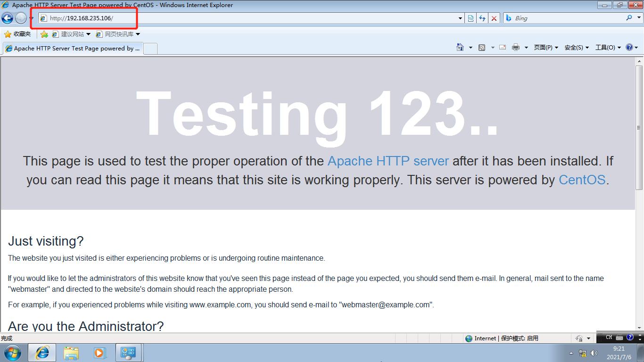The height and width of the screenshot is (362, 644).
Task: Open the search provider dropdown arrow
Action: point(638,18)
